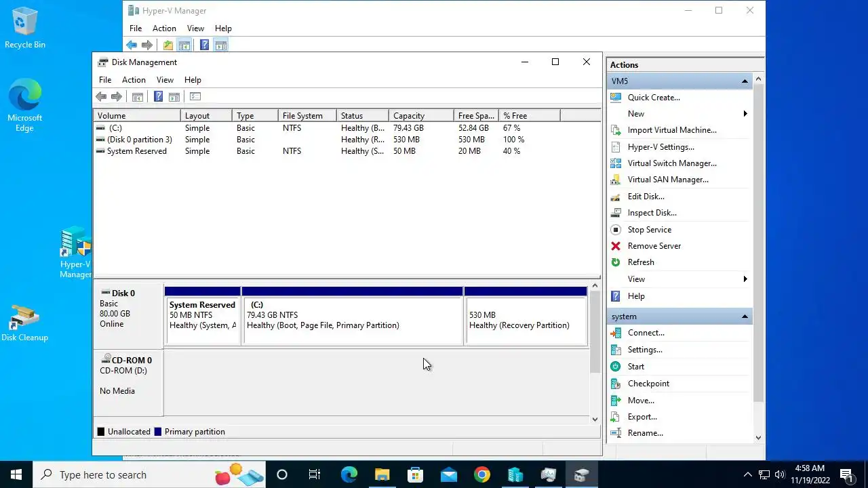
Task: Click Up folder icon in Hyper-V Manager toolbar
Action: tap(167, 45)
